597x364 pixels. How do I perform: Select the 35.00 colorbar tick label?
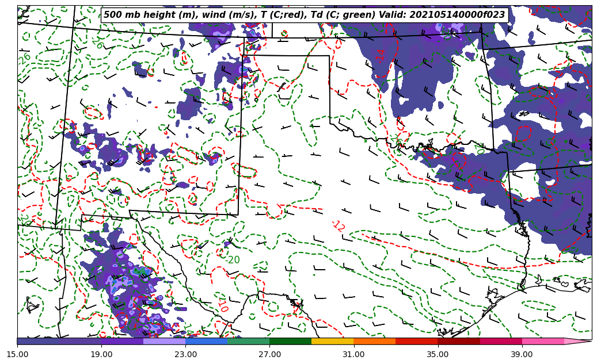[x=438, y=355]
